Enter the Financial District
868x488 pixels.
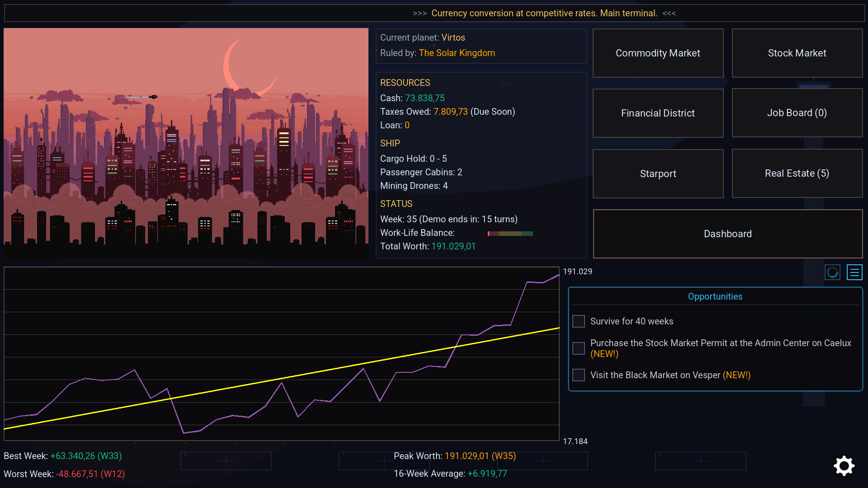click(658, 113)
